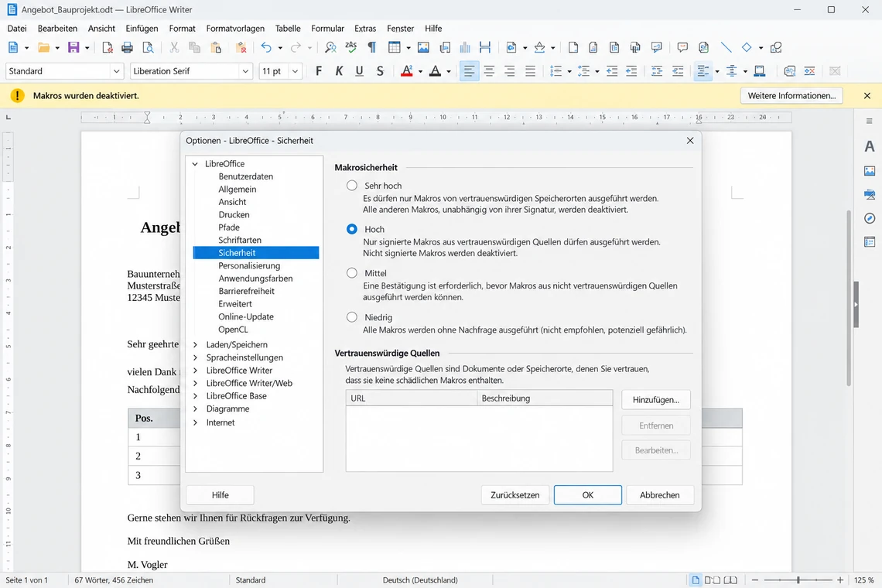This screenshot has height=588, width=882.
Task: Click the Print Preview icon
Action: [148, 48]
